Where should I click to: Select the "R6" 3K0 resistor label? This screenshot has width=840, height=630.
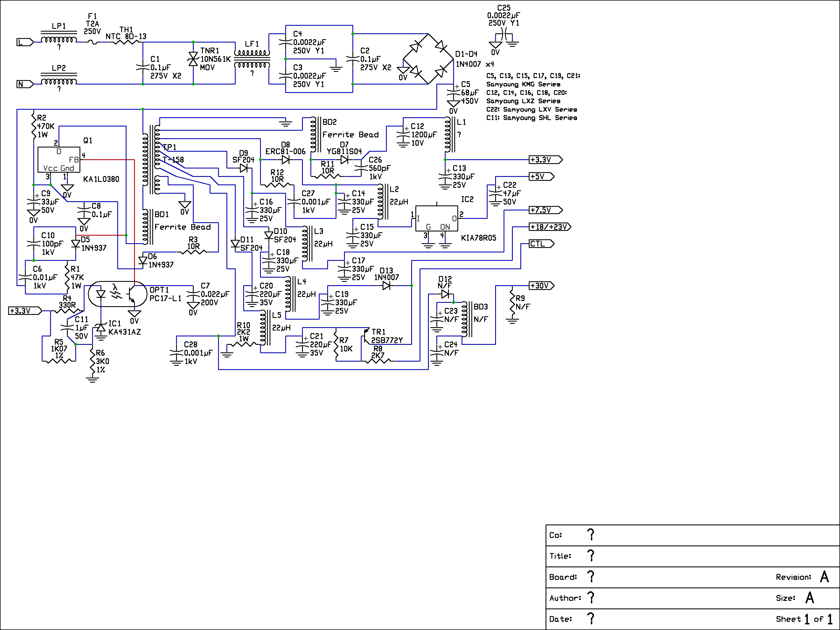tap(100, 353)
